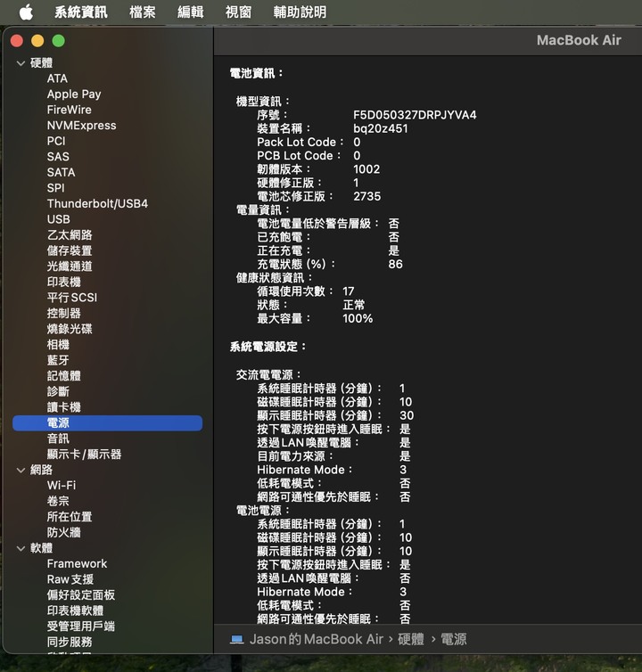This screenshot has height=672, width=642.
Task: Click 電源 in the bottom path bar
Action: click(x=454, y=639)
